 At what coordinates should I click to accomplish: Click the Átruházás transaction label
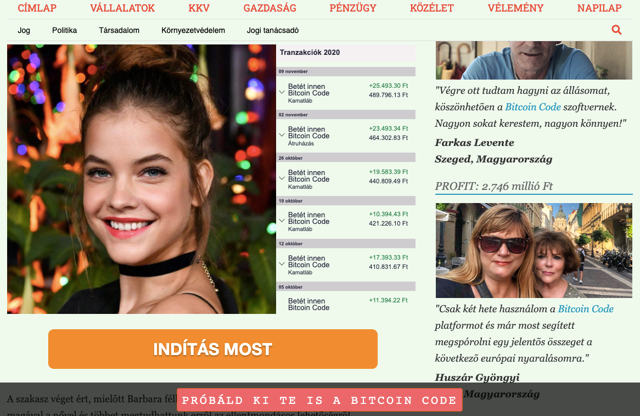(x=301, y=144)
